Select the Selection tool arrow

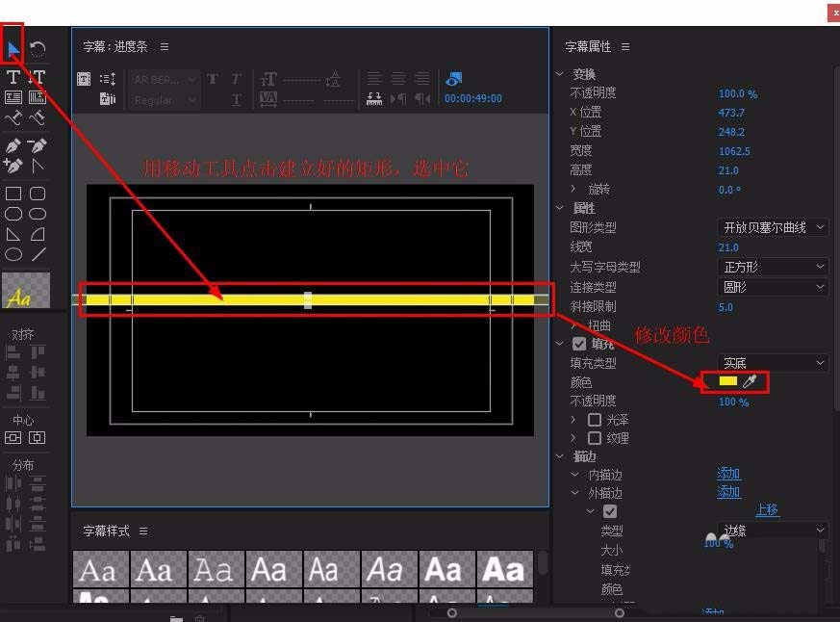(13, 46)
